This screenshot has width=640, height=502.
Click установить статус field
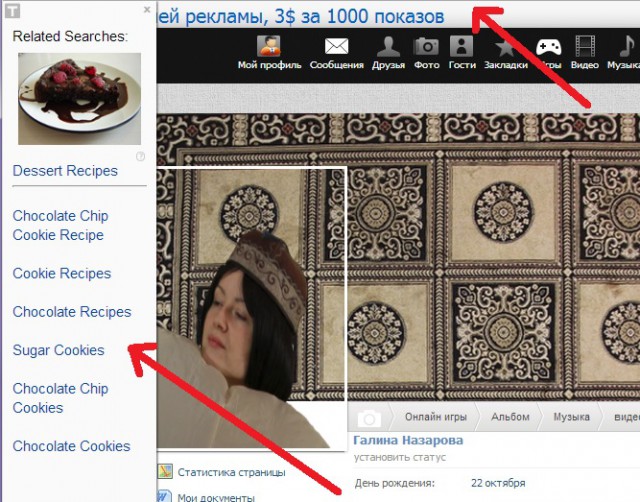tap(400, 458)
